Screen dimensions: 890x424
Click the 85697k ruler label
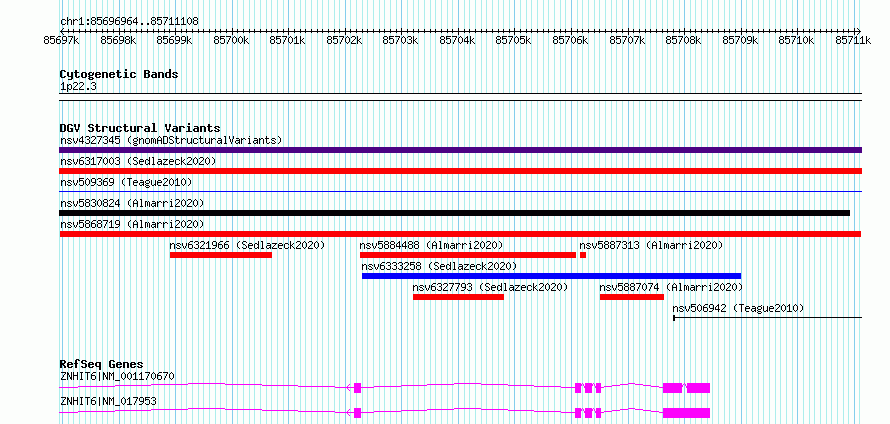(x=61, y=40)
